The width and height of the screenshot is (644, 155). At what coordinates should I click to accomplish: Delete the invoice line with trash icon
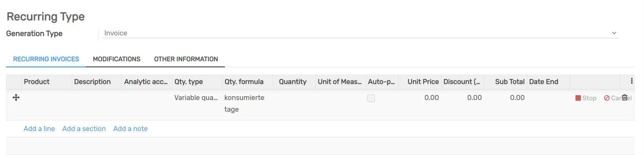tap(625, 98)
